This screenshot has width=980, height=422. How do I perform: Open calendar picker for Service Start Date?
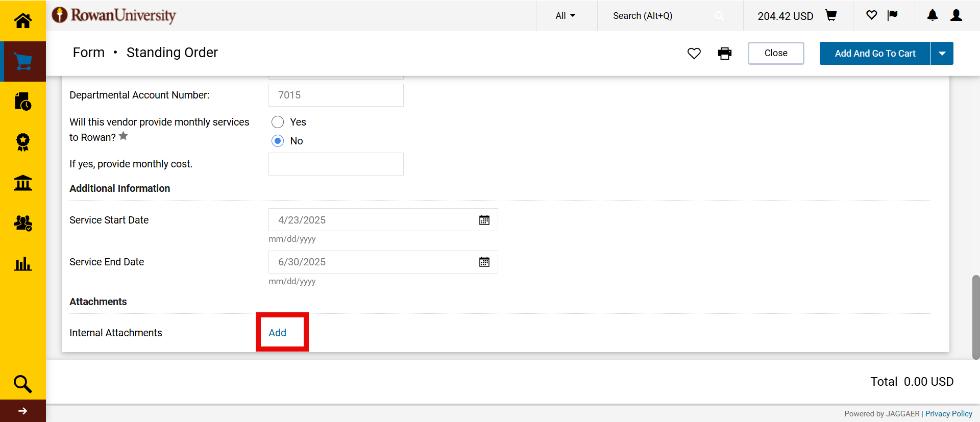pos(484,220)
